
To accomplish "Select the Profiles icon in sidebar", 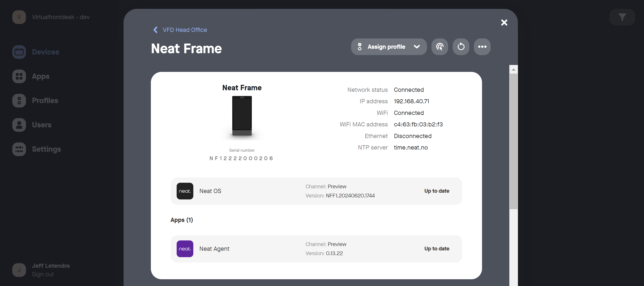I will [19, 101].
